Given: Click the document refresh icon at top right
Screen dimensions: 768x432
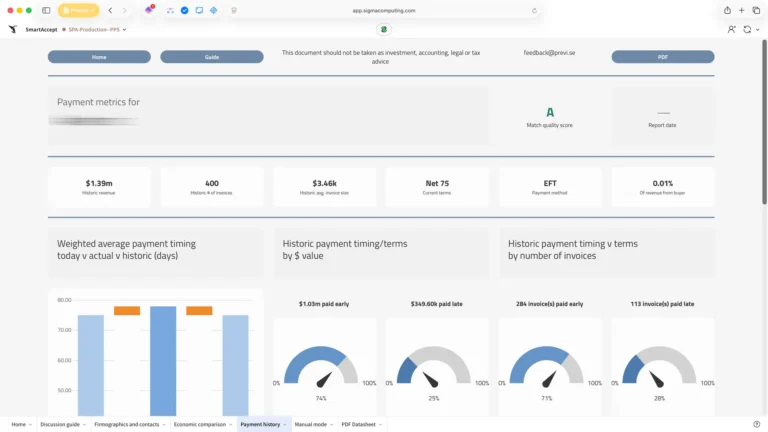Looking at the screenshot, I should tap(746, 29).
